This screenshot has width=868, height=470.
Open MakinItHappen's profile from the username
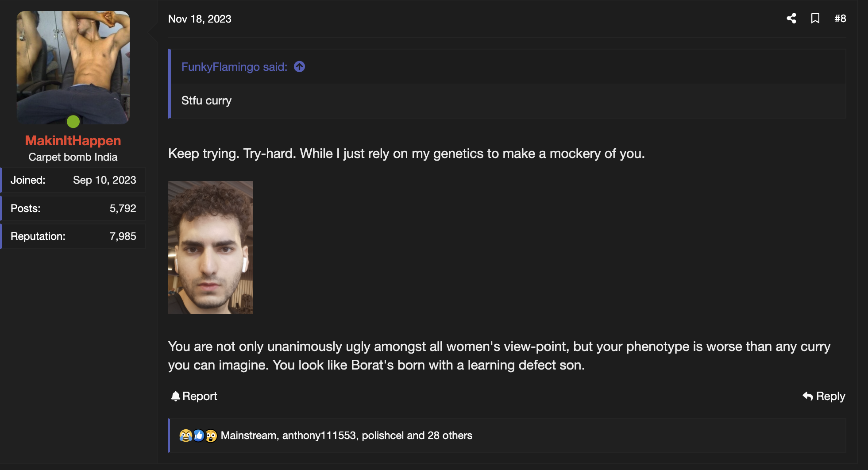pos(73,140)
